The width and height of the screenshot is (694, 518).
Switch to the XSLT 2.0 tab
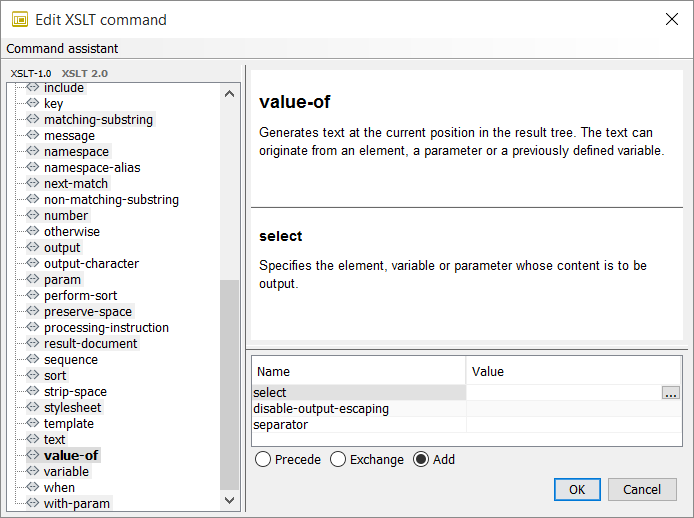pos(85,73)
